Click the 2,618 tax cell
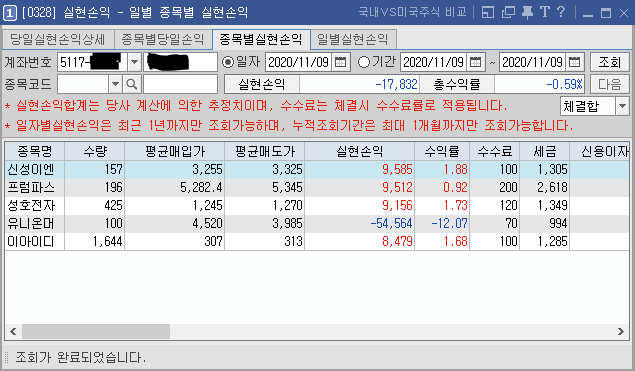The width and height of the screenshot is (635, 371). (545, 188)
